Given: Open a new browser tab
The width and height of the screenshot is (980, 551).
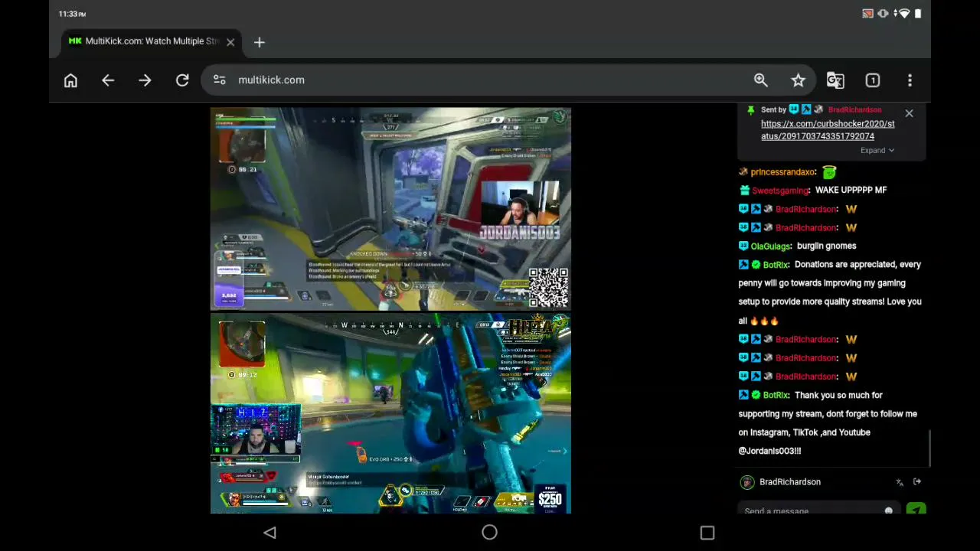Looking at the screenshot, I should [x=260, y=42].
